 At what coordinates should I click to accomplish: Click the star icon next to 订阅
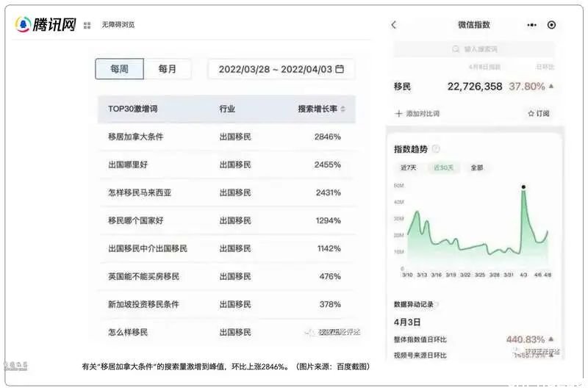pos(531,114)
